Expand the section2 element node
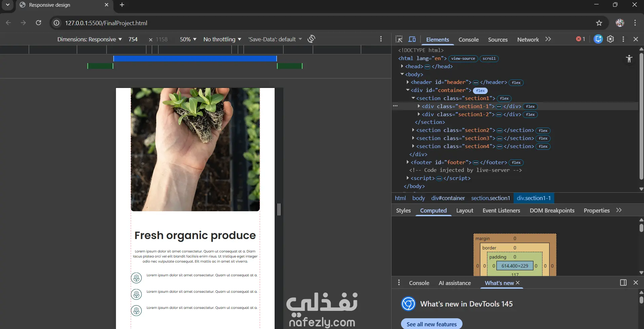The height and width of the screenshot is (329, 644). coord(413,130)
